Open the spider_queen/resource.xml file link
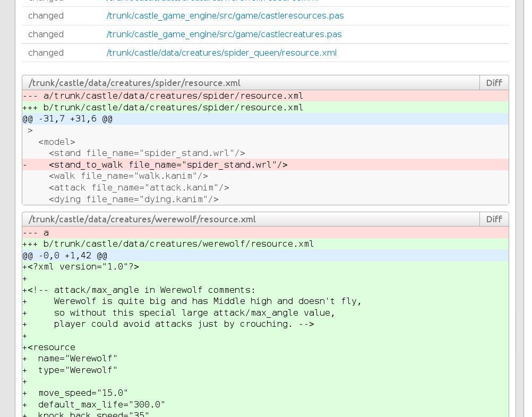Screen dimensions: 532x417 point(221,53)
